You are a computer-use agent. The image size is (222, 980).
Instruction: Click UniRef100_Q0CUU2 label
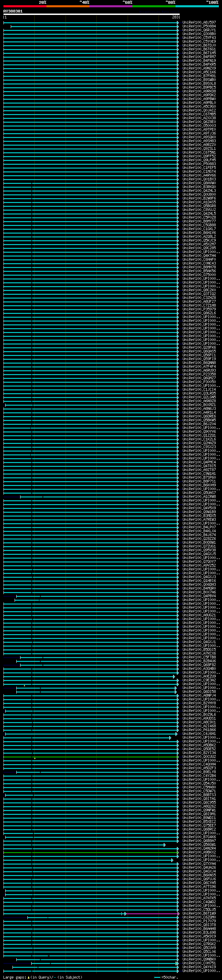[x=199, y=757]
